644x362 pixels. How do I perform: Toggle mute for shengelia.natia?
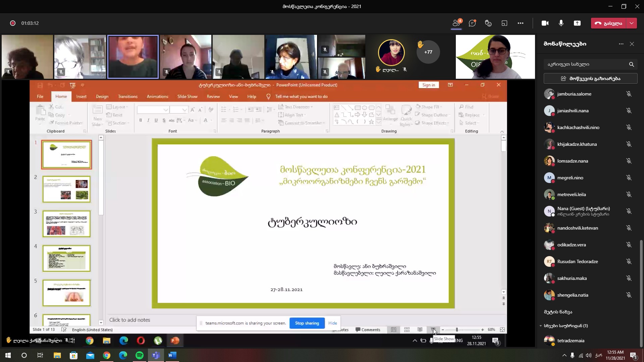[629, 295]
